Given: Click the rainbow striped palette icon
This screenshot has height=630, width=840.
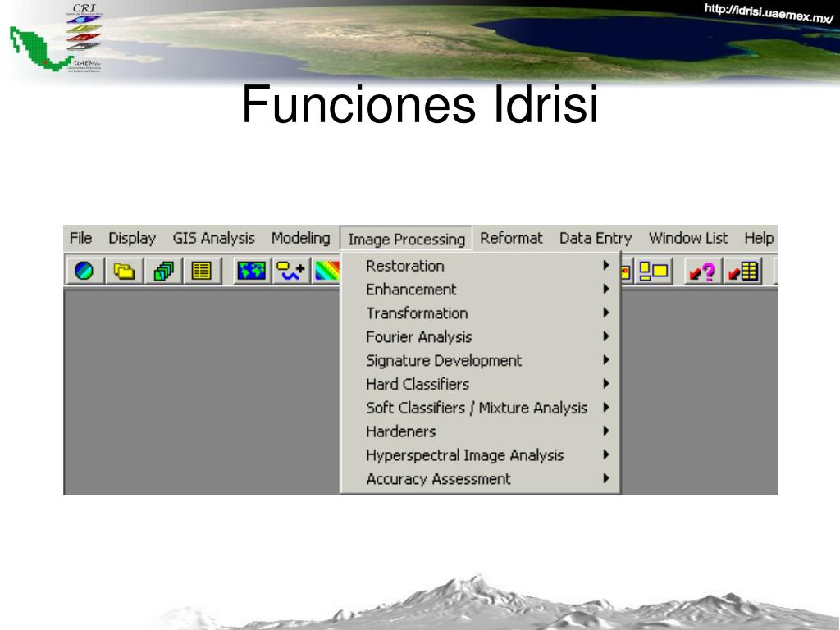Looking at the screenshot, I should (x=326, y=271).
